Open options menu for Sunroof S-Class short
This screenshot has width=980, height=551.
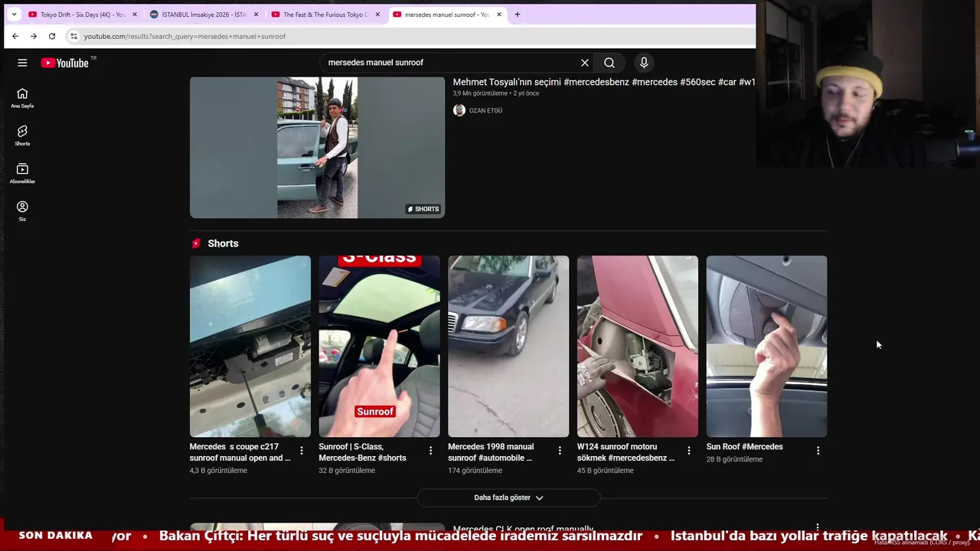pos(430,451)
